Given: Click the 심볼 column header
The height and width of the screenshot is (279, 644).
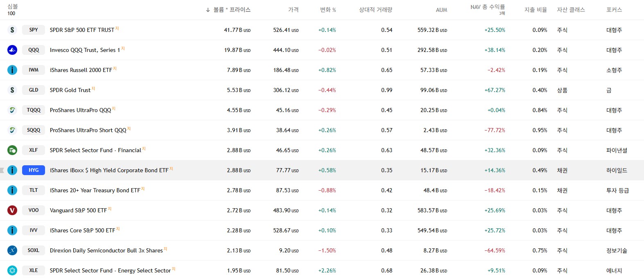Looking at the screenshot, I should [13, 7].
